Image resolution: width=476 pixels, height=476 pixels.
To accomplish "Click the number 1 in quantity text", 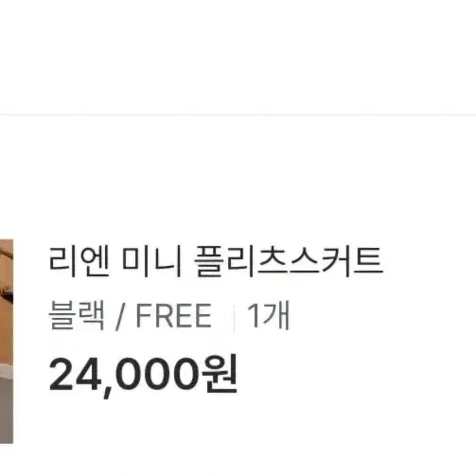I will (254, 316).
